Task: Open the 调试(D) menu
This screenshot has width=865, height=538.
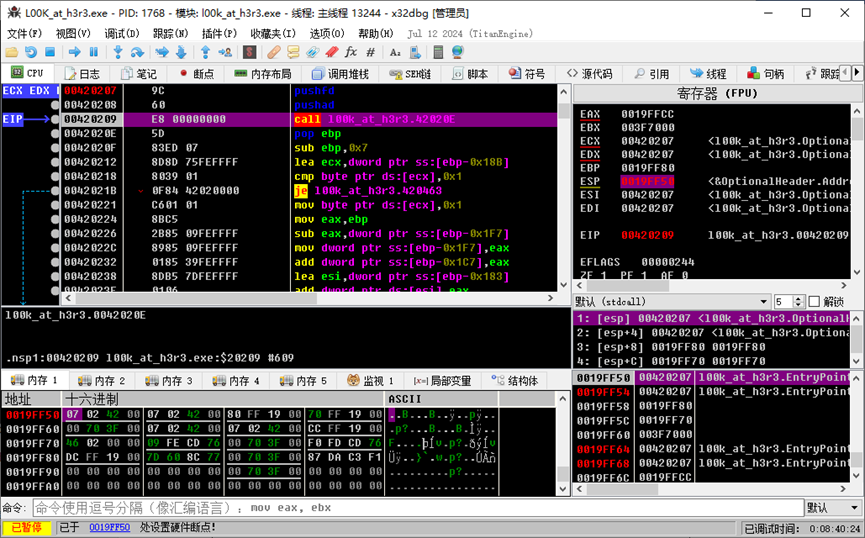Action: (x=121, y=33)
